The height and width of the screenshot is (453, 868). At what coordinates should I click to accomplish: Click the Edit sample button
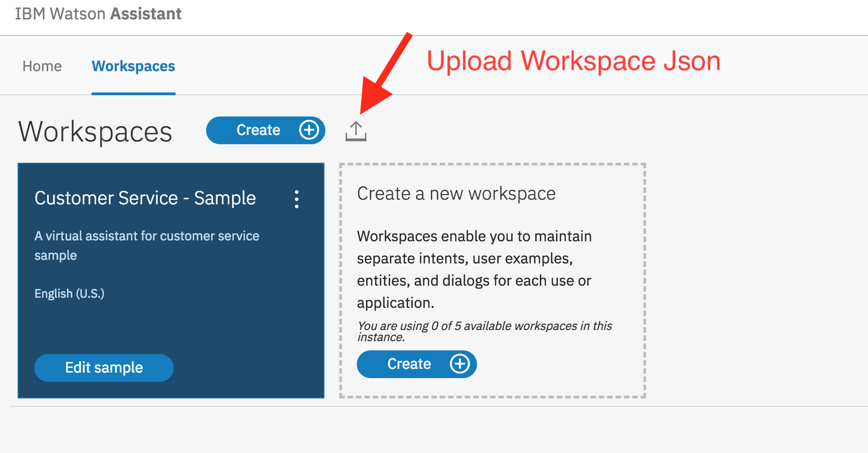click(x=104, y=368)
